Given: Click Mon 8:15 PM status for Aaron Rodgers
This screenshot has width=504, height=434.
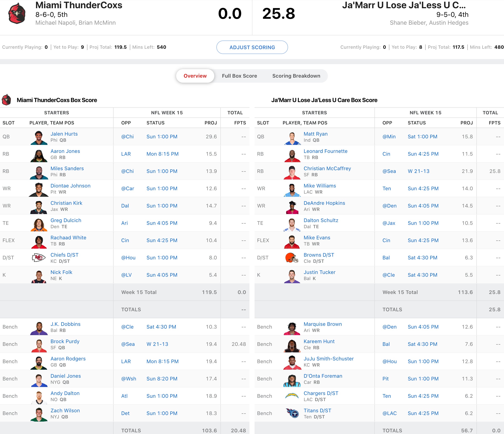Looking at the screenshot, I should click(162, 361).
